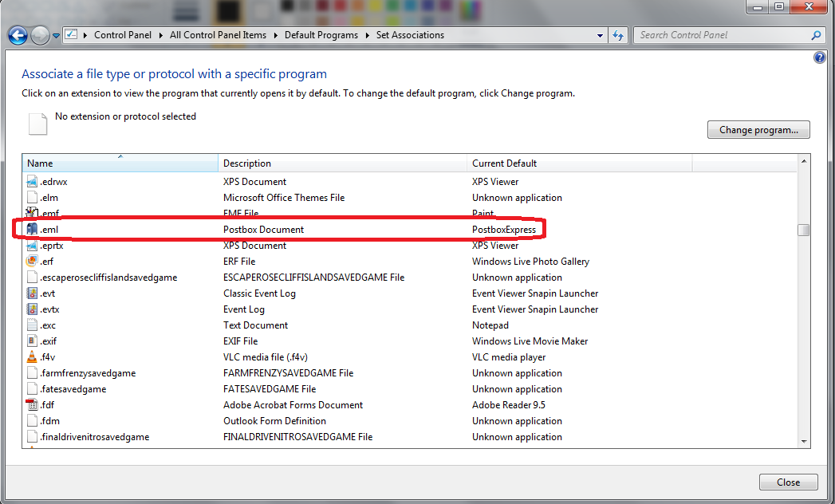Expand arrow after Default Programs breadcrumb
This screenshot has width=835, height=504.
(367, 35)
